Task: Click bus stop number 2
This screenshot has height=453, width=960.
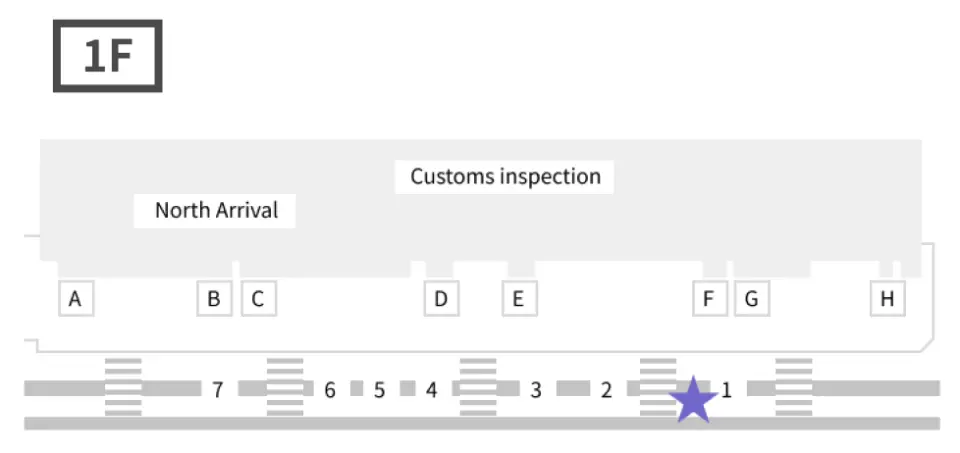Action: [x=606, y=390]
